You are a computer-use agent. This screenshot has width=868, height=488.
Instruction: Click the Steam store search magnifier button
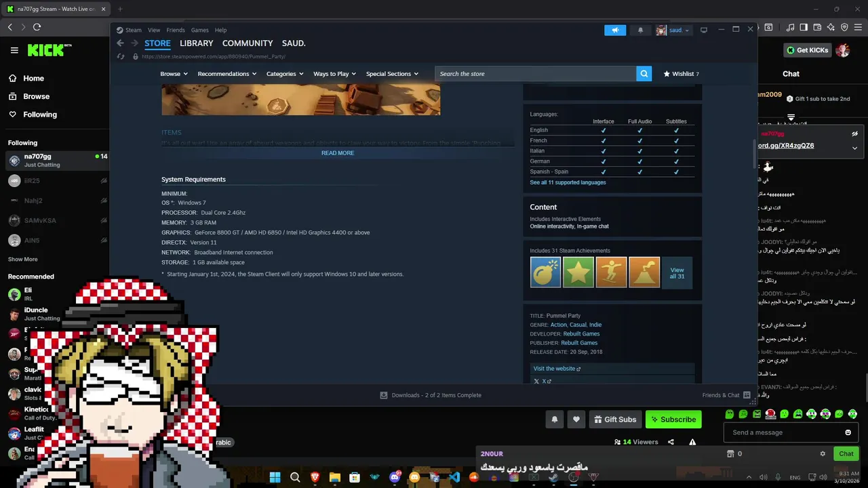click(644, 74)
